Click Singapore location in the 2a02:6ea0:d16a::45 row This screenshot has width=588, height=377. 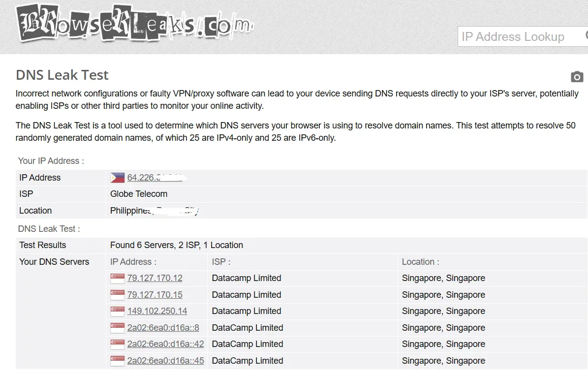point(444,360)
